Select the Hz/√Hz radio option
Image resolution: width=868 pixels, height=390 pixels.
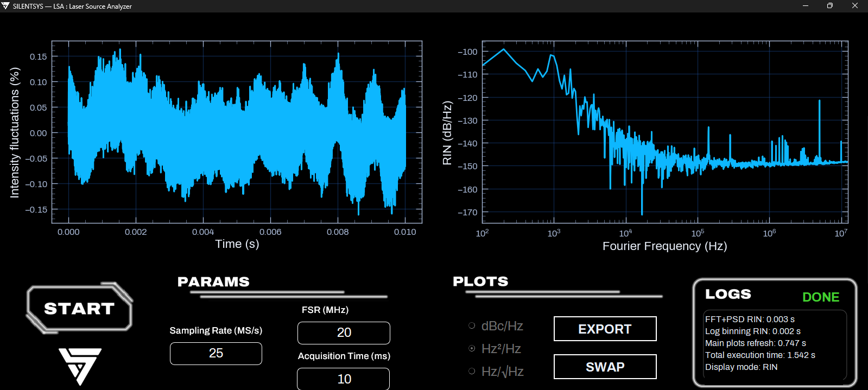click(472, 371)
